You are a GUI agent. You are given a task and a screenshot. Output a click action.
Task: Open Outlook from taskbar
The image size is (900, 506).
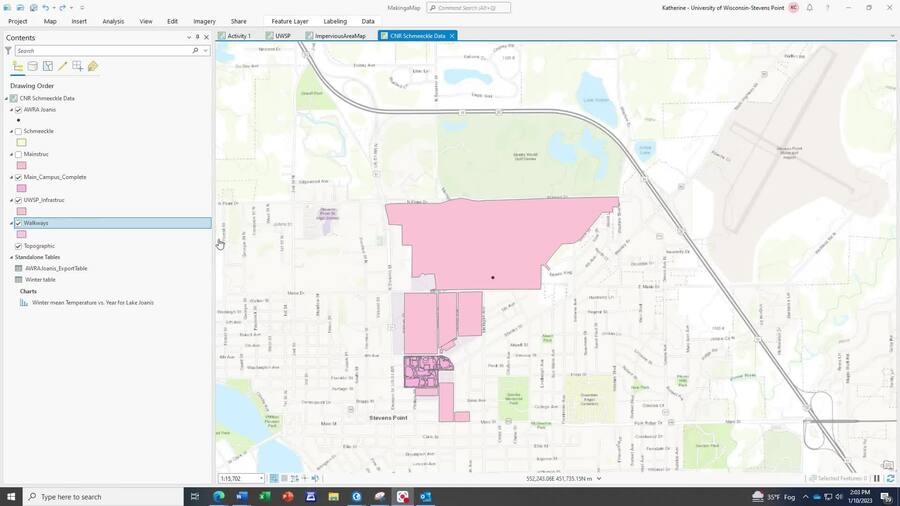(425, 496)
